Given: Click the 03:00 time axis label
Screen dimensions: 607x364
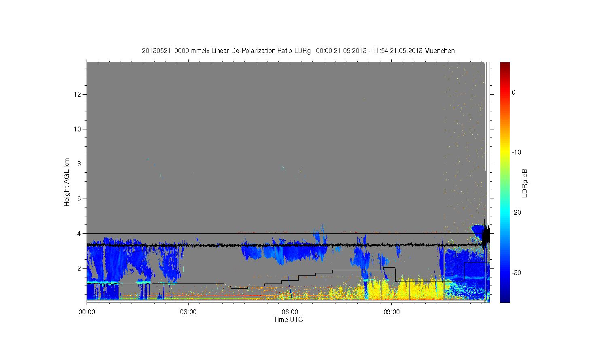Looking at the screenshot, I should 188,312.
